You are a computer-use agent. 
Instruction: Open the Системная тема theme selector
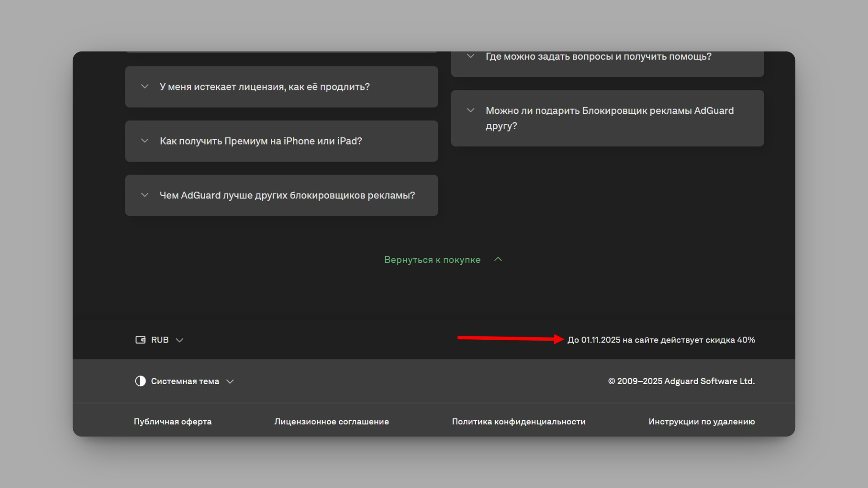click(185, 381)
